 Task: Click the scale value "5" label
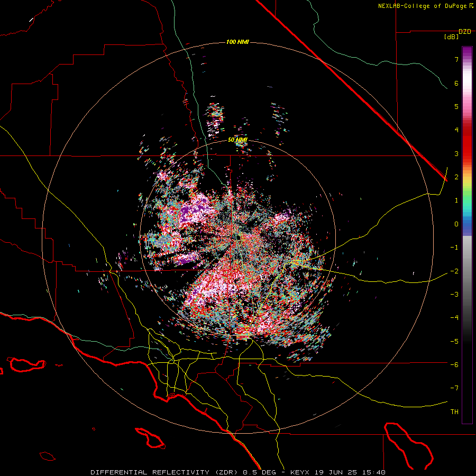[456, 106]
